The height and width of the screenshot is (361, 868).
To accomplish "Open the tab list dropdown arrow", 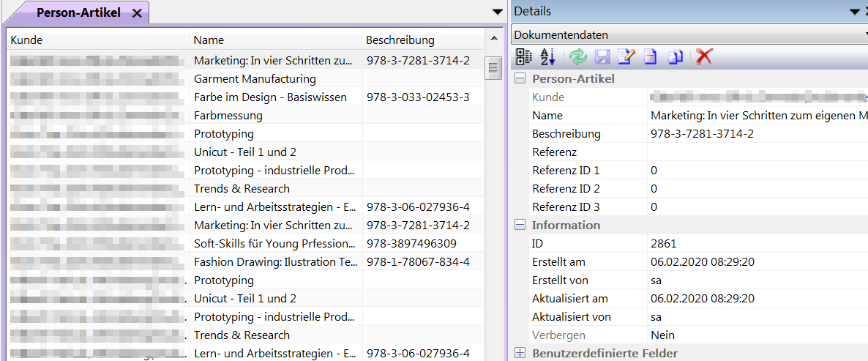I will coord(498,12).
